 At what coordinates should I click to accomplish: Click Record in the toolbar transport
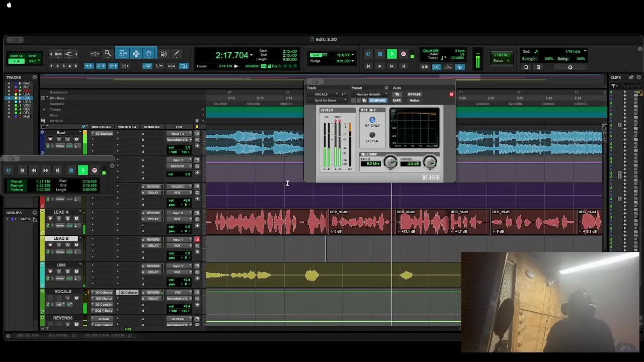[x=403, y=54]
